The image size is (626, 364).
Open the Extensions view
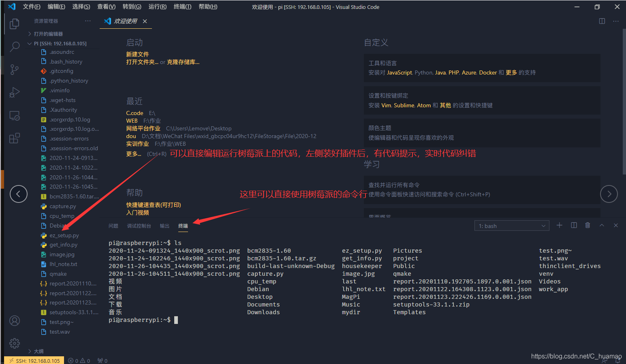(15, 138)
